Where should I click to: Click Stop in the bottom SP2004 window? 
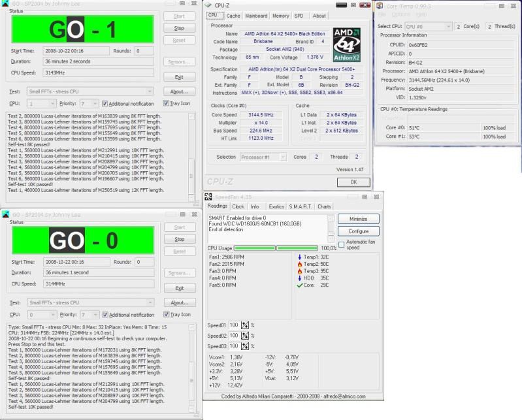(x=180, y=239)
